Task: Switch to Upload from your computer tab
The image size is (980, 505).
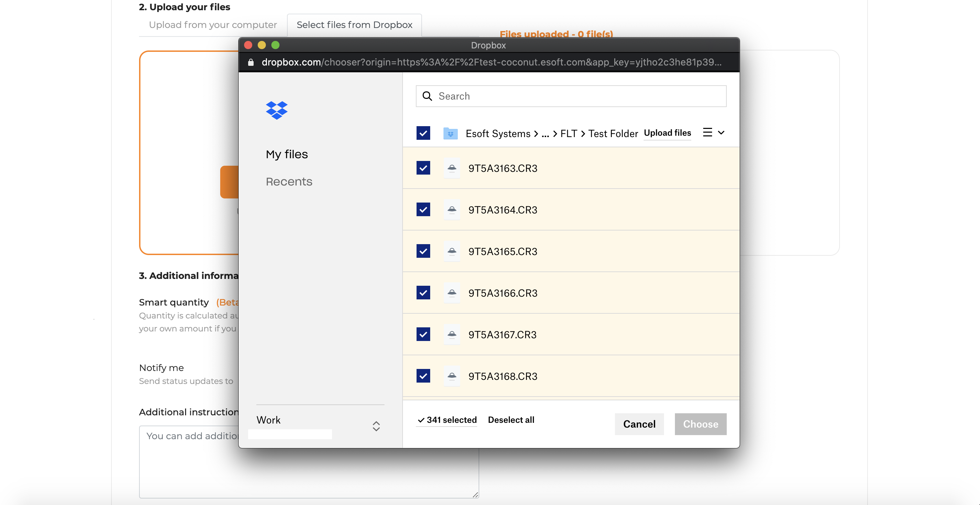Action: pyautogui.click(x=213, y=25)
